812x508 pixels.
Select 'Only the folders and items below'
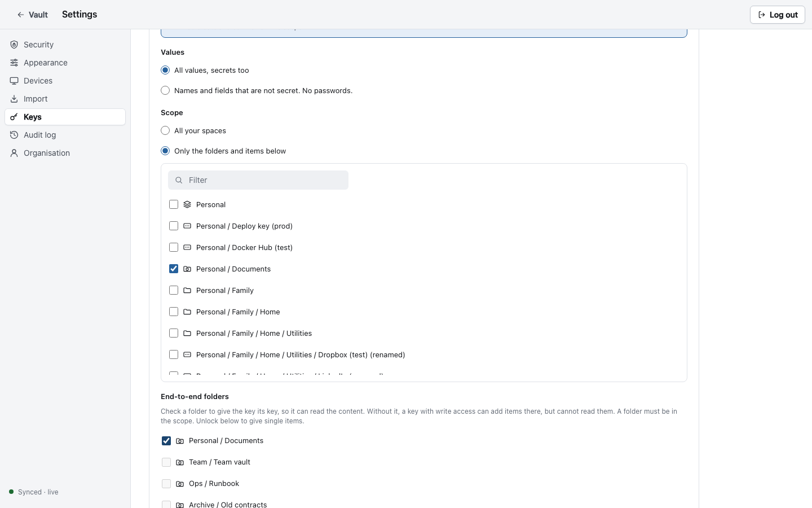point(165,151)
